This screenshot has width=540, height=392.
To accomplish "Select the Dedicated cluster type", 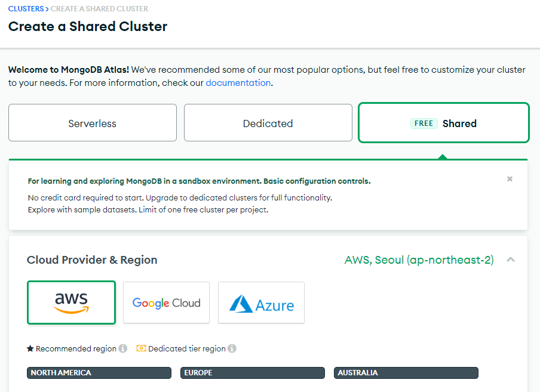I will [x=268, y=123].
